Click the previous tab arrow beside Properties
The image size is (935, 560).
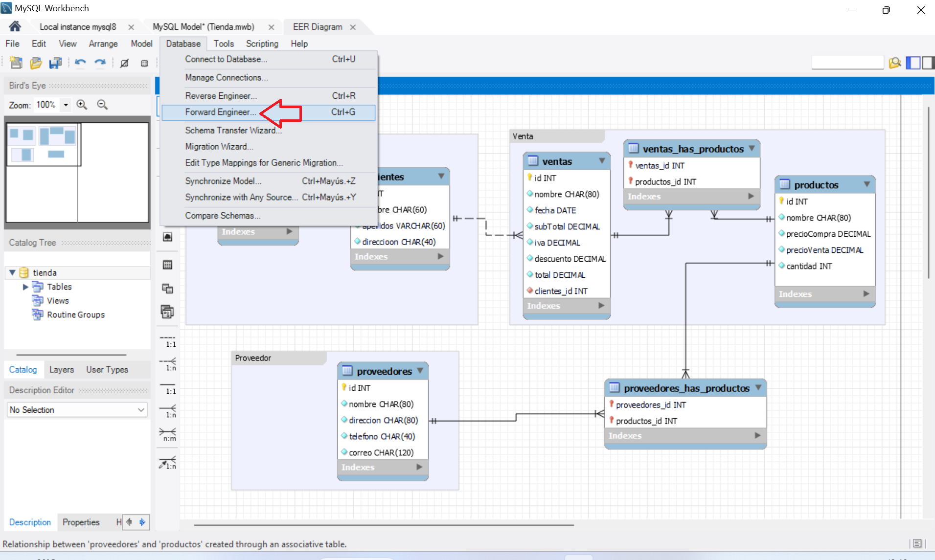coord(129,522)
